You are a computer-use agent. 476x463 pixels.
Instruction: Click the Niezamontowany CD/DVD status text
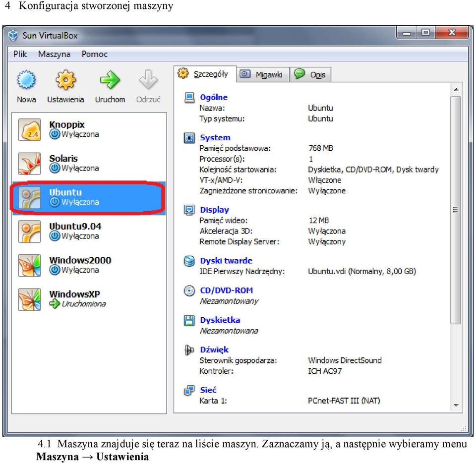[229, 301]
